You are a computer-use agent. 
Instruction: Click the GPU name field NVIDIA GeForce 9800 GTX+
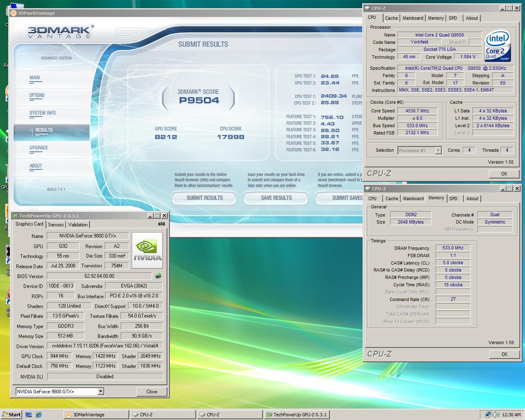pyautogui.click(x=88, y=236)
